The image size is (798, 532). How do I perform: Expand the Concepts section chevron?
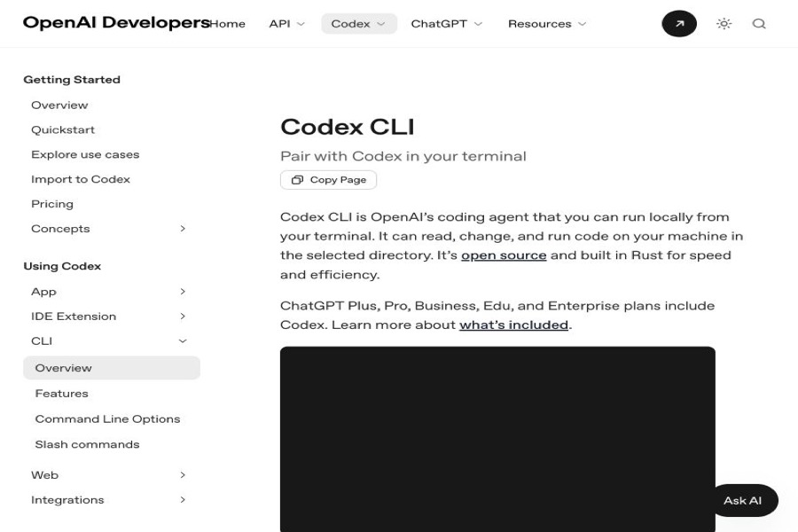tap(183, 229)
